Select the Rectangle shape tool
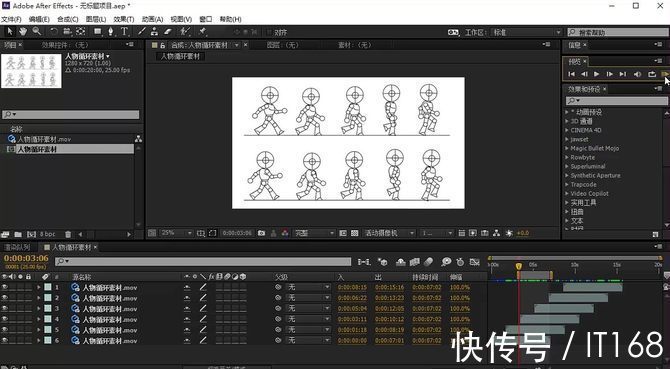 [98, 32]
